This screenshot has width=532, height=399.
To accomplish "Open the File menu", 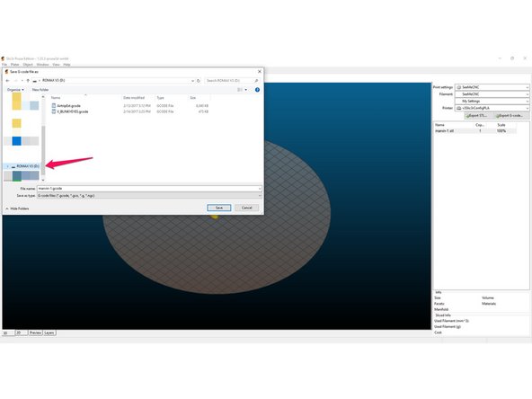I will click(4, 65).
